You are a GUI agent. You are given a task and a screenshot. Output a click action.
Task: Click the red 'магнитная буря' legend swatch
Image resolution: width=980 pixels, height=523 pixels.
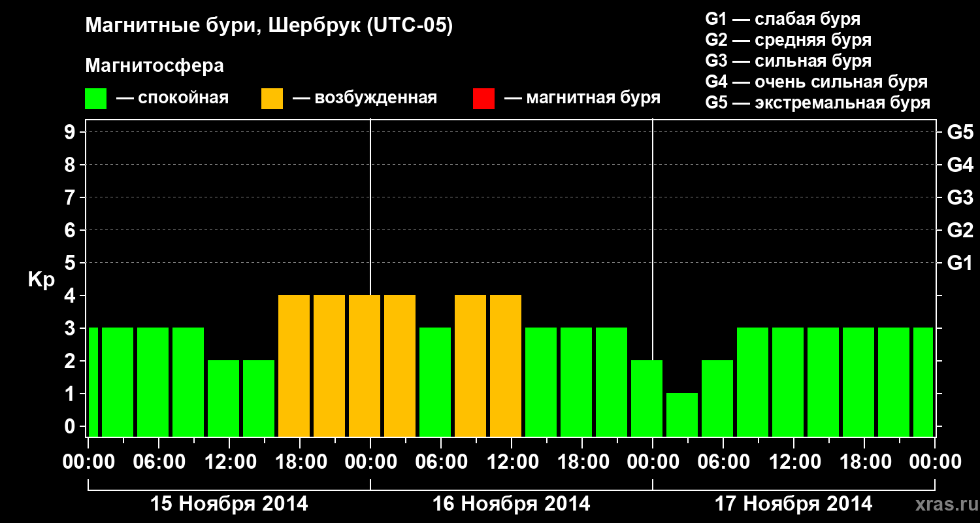(x=483, y=99)
